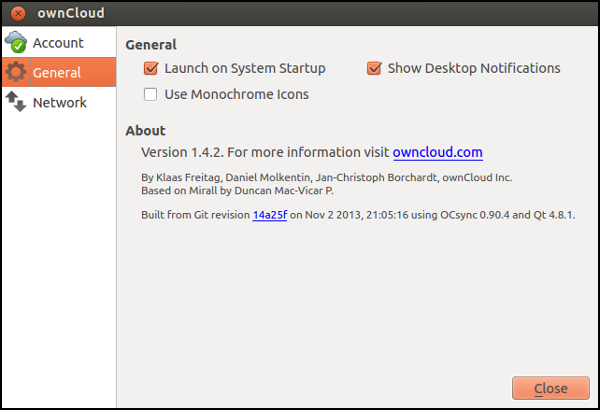The image size is (600, 410).
Task: Click the "Use Monochrome Icons" label text
Action: tap(236, 95)
